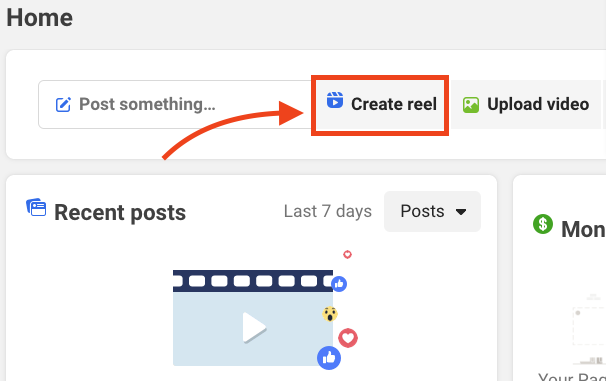Click the green Upload video image icon
The height and width of the screenshot is (381, 606).
coord(471,105)
